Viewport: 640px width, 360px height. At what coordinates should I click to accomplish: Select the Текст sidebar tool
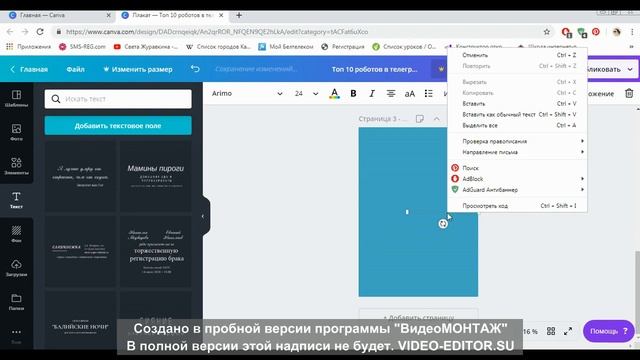[x=16, y=200]
